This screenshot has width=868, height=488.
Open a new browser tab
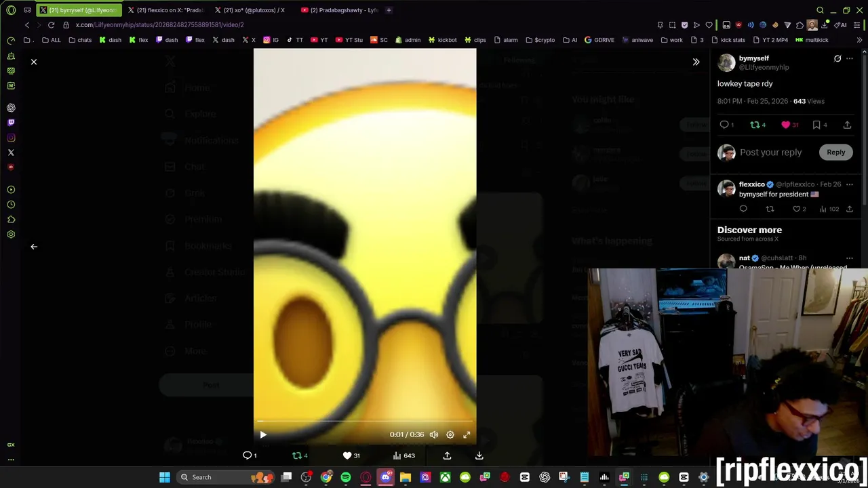point(389,10)
